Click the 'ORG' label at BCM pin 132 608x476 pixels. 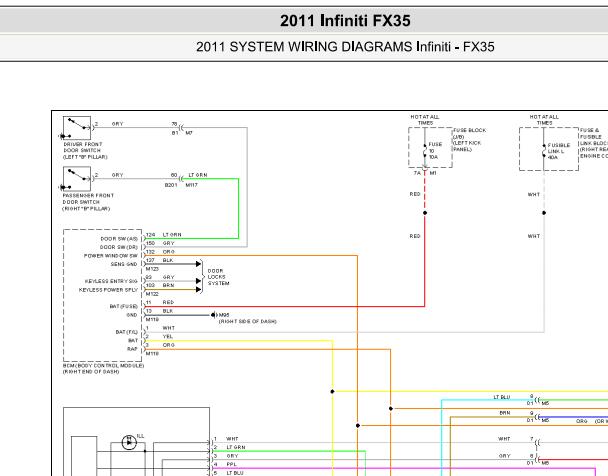click(169, 252)
